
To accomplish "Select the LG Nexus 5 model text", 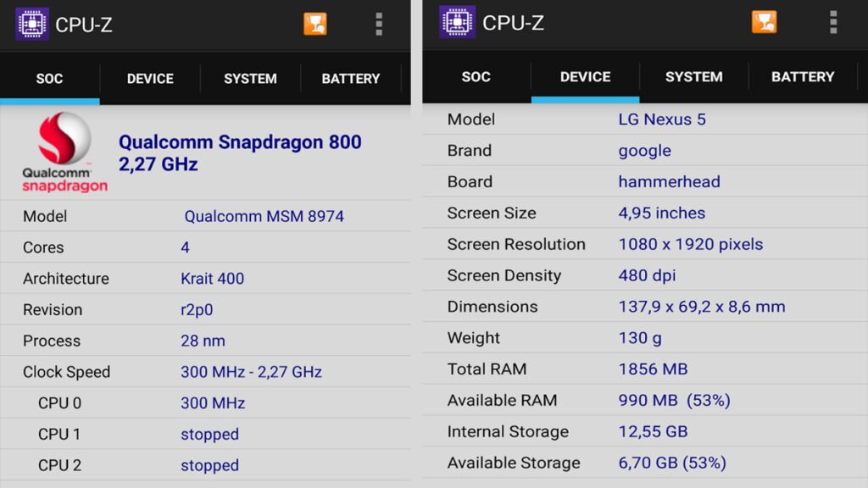I will [x=662, y=119].
